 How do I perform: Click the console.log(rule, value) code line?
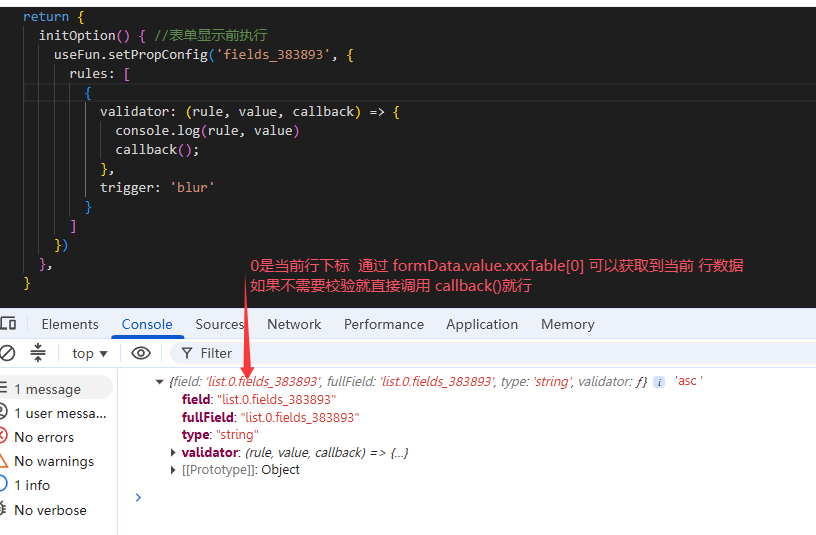pos(207,131)
